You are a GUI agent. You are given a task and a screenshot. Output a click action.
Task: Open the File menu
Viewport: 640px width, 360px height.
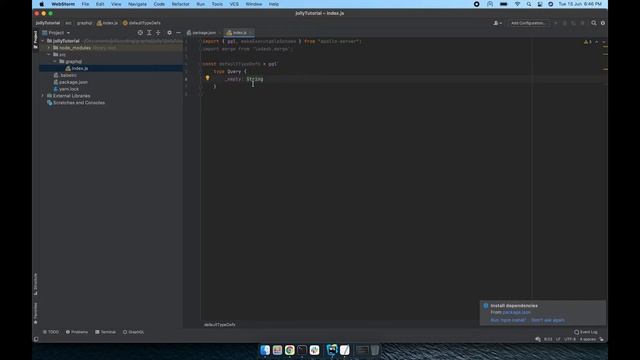point(85,4)
